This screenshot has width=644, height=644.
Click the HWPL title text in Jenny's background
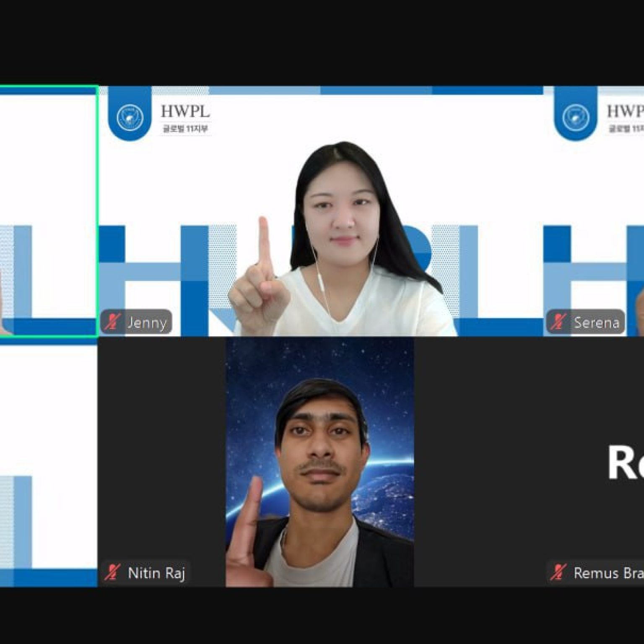[x=185, y=112]
